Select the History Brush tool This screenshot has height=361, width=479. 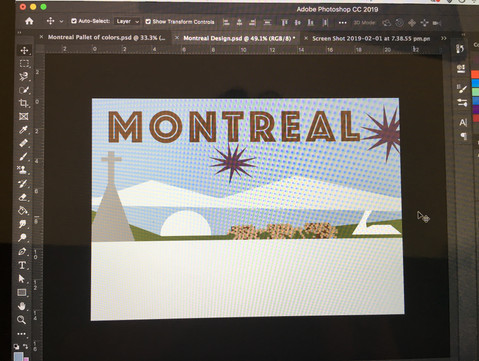(x=23, y=184)
